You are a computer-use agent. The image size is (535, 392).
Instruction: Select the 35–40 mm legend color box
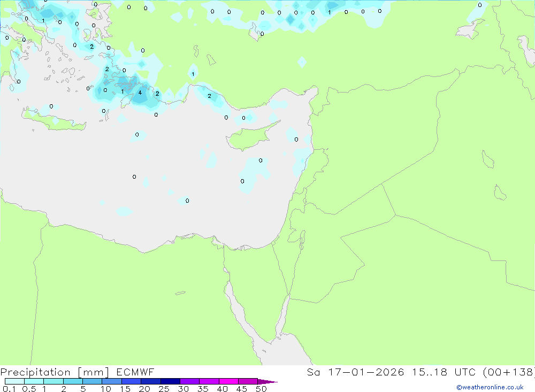[x=209, y=381]
